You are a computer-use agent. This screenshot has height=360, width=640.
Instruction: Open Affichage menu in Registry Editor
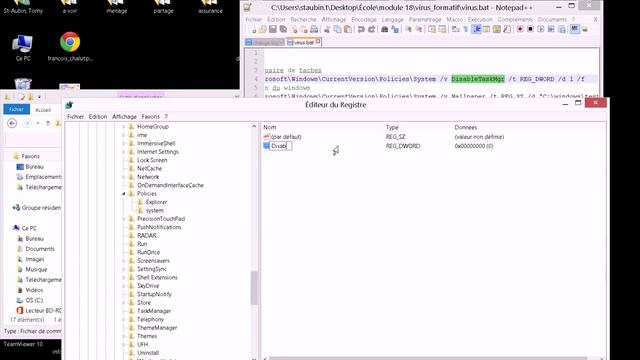click(x=124, y=117)
